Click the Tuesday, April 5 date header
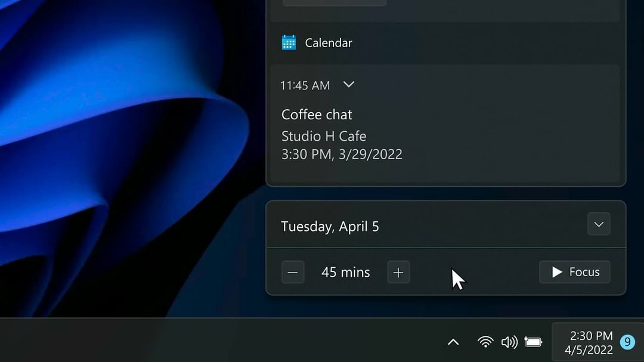This screenshot has width=644, height=362. coord(330,227)
